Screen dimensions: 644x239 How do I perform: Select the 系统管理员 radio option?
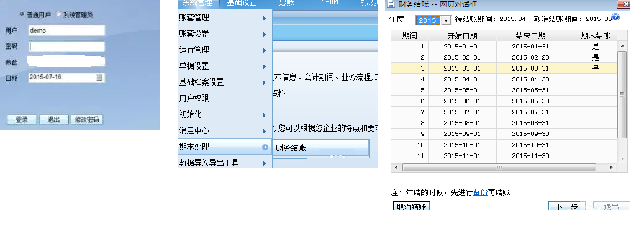coord(58,14)
